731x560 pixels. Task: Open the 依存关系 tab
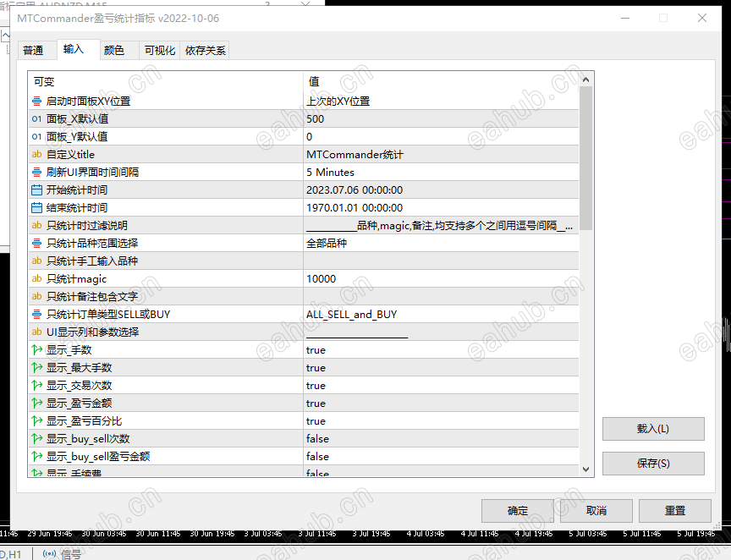point(205,51)
